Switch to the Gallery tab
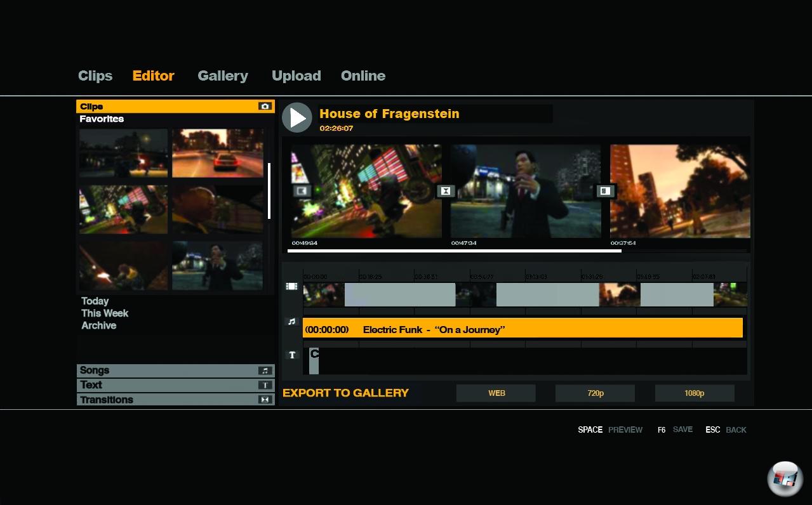The width and height of the screenshot is (812, 505). (x=222, y=76)
